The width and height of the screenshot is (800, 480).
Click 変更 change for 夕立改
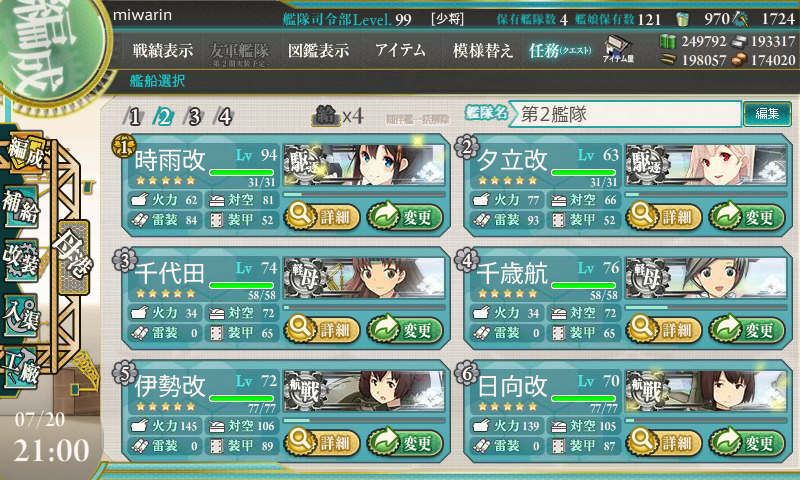pos(746,217)
